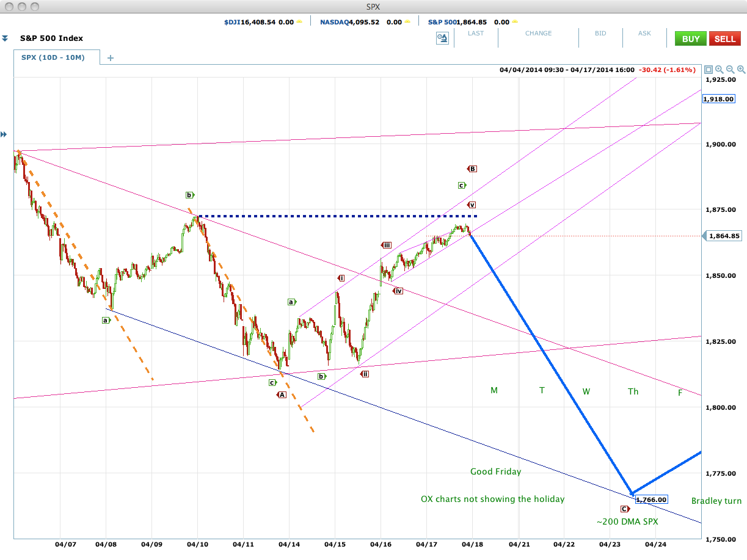The image size is (747, 560).
Task: Click the fit-chart-to-window square icon
Action: (708, 70)
